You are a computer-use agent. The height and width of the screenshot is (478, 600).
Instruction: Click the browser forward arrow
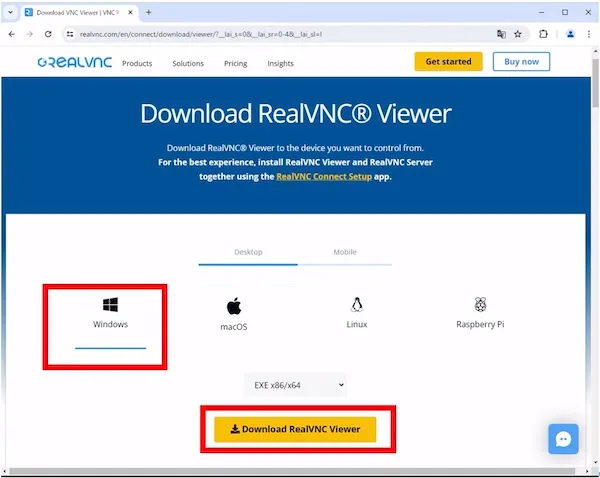click(30, 34)
